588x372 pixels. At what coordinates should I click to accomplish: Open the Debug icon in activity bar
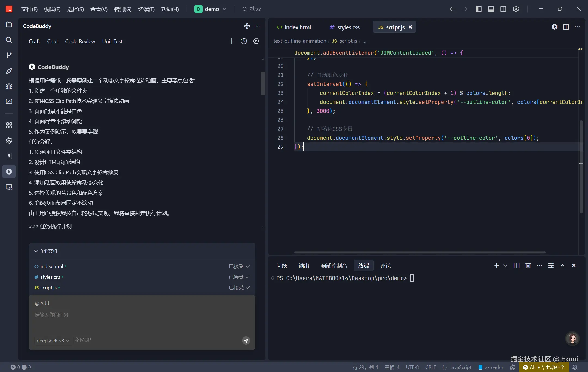pyautogui.click(x=9, y=86)
